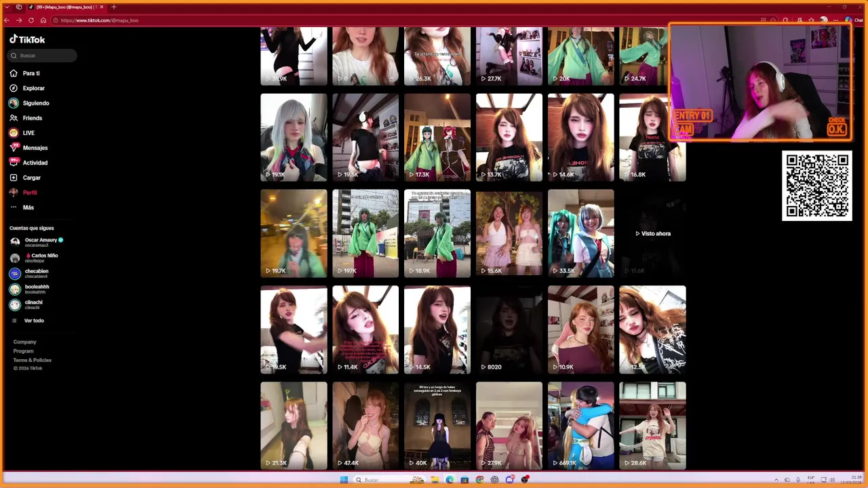Open Microsoft Edge from taskbar

(x=450, y=480)
